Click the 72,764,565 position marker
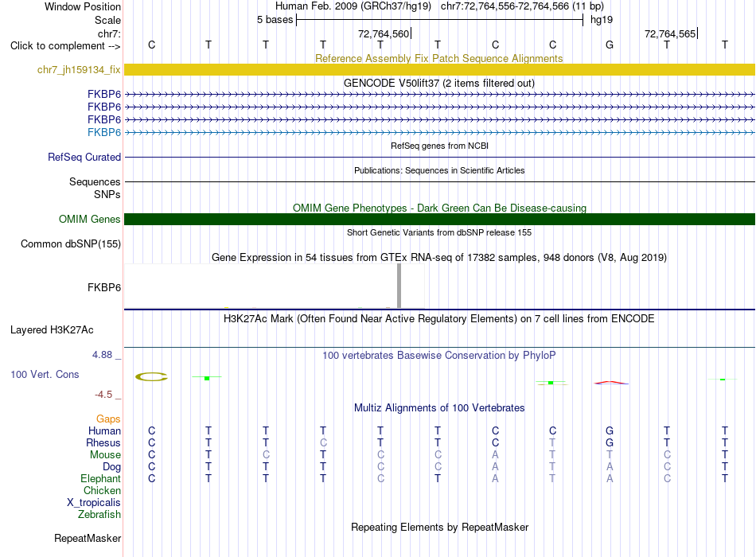 coord(671,33)
